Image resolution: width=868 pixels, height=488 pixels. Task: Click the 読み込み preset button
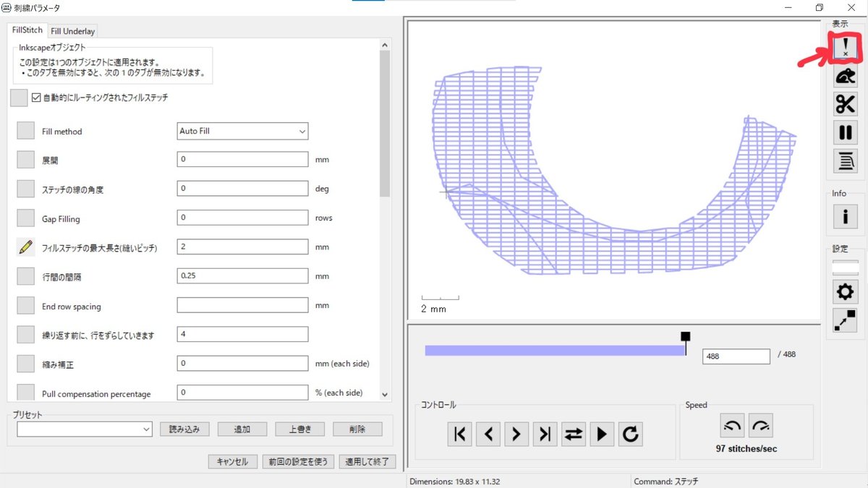pyautogui.click(x=184, y=429)
